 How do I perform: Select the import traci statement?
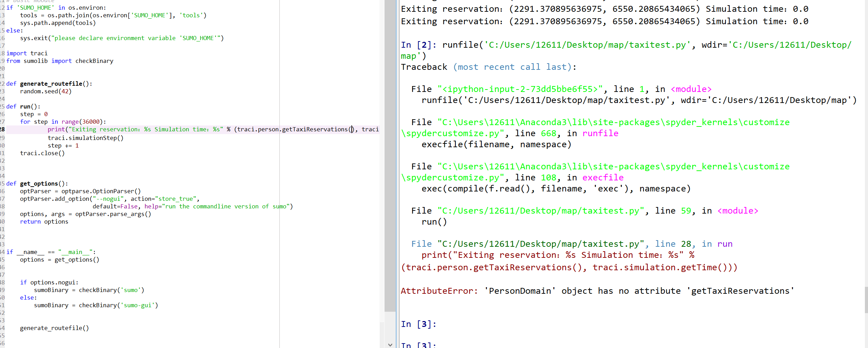27,53
